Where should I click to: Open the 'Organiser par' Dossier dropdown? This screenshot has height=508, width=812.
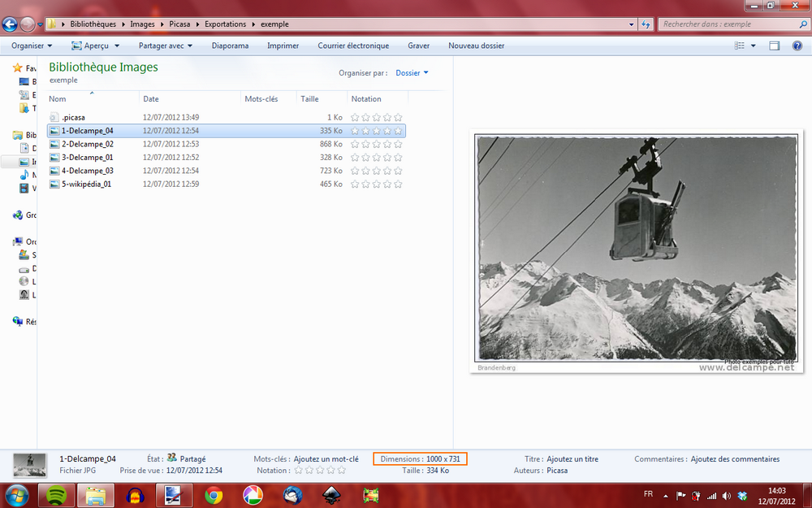412,73
